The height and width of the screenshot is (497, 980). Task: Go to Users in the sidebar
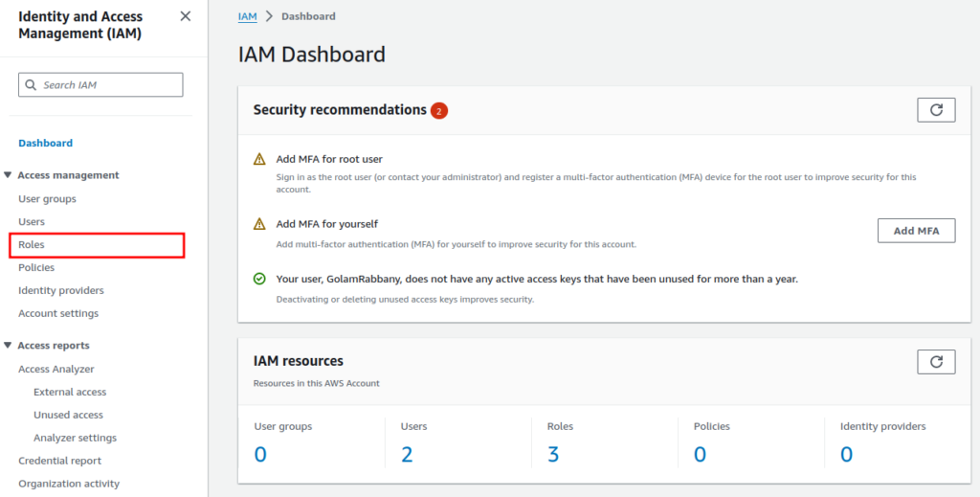pos(32,222)
